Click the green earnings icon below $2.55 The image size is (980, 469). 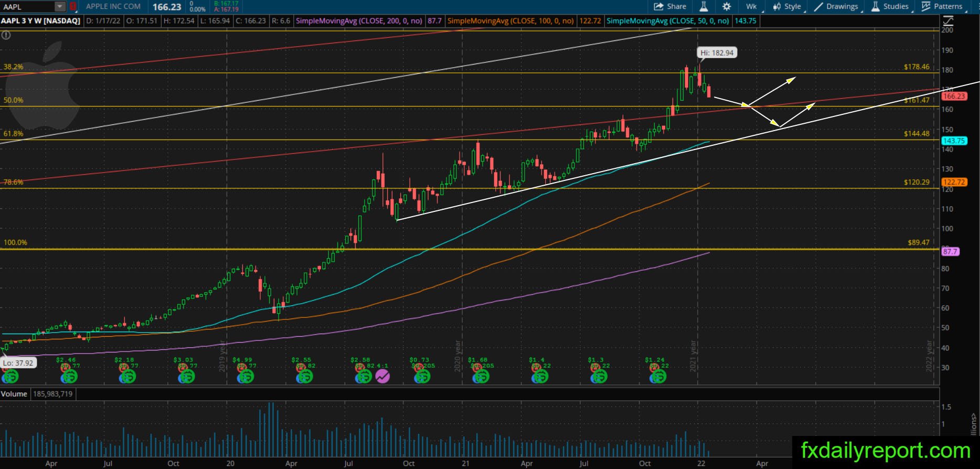[x=305, y=376]
